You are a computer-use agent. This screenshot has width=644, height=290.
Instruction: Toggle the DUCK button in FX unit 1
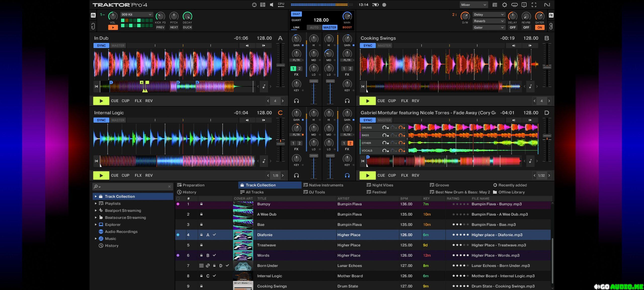click(x=187, y=27)
